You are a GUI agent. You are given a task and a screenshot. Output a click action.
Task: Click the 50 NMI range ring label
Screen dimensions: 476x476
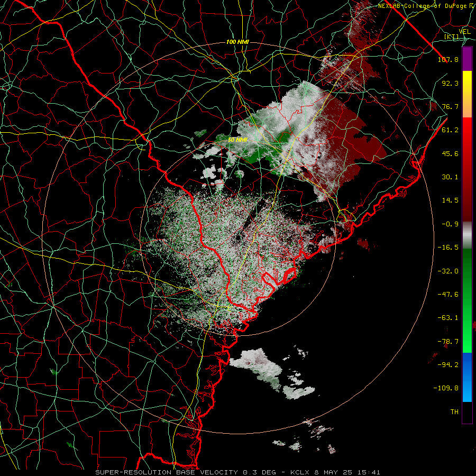click(237, 140)
